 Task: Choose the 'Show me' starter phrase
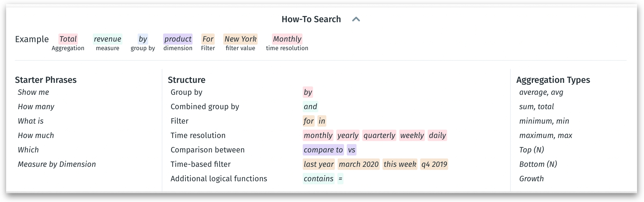pyautogui.click(x=33, y=92)
